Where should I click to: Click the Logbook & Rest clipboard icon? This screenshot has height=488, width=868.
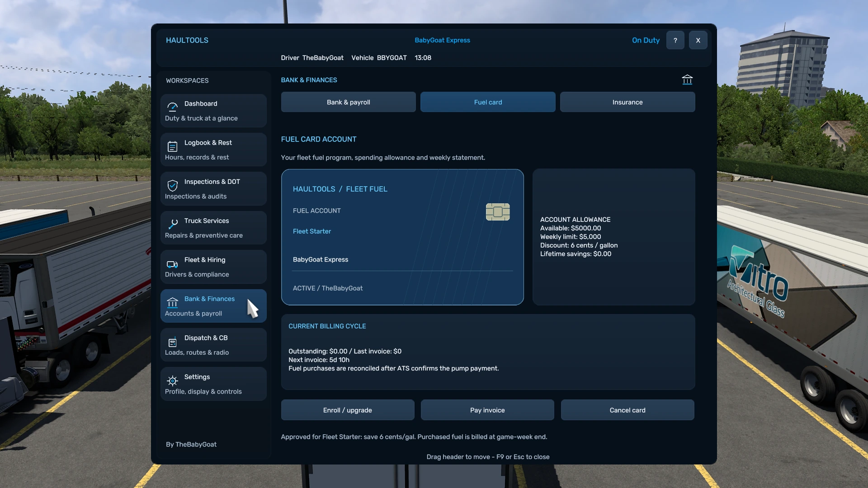click(172, 146)
